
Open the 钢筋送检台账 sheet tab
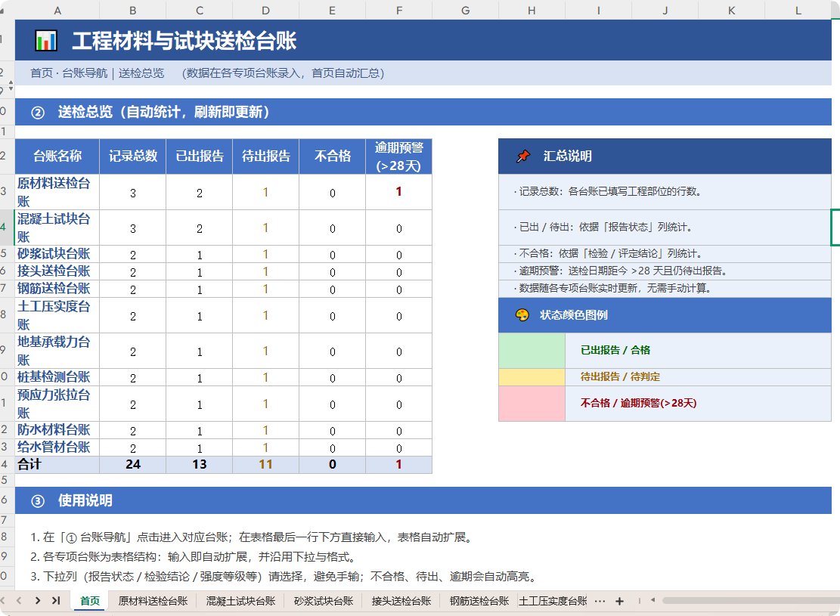(479, 601)
